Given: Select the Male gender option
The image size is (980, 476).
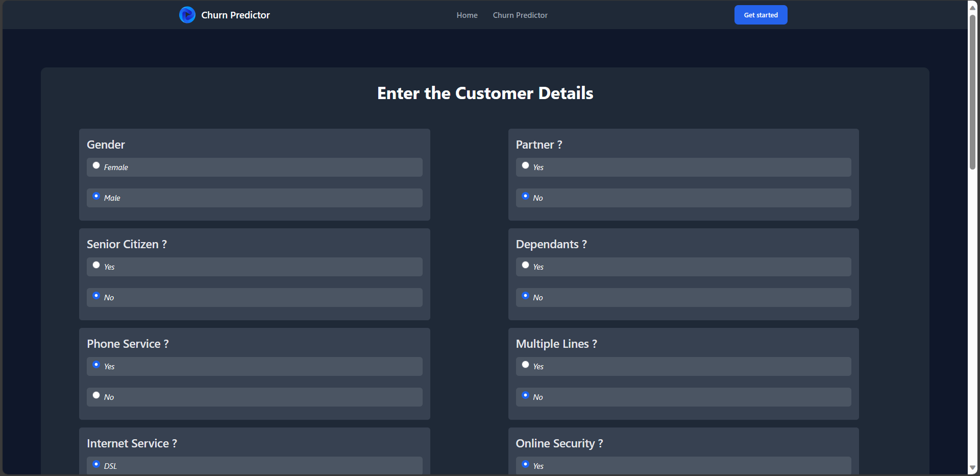Looking at the screenshot, I should pos(96,196).
